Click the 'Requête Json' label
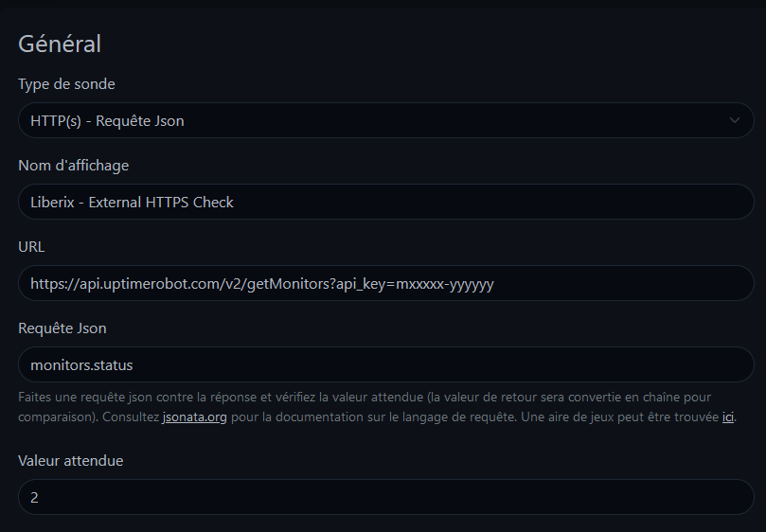Screen dimensions: 766x532 (x=62, y=328)
